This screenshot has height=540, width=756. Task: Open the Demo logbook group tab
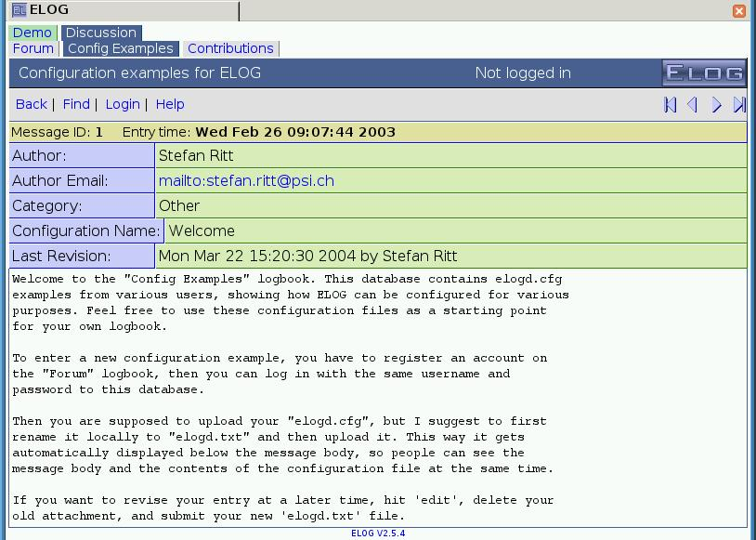33,33
